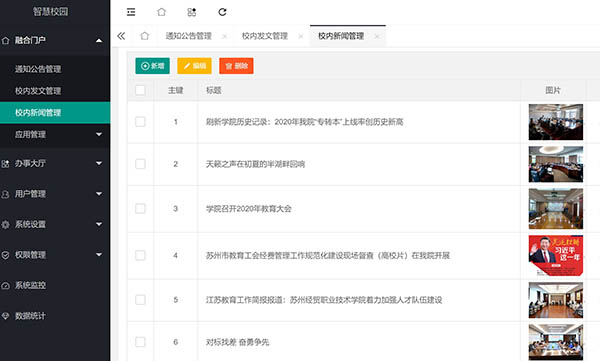Click the 智慧校园 sidebar title
The height and width of the screenshot is (361, 600).
(51, 11)
